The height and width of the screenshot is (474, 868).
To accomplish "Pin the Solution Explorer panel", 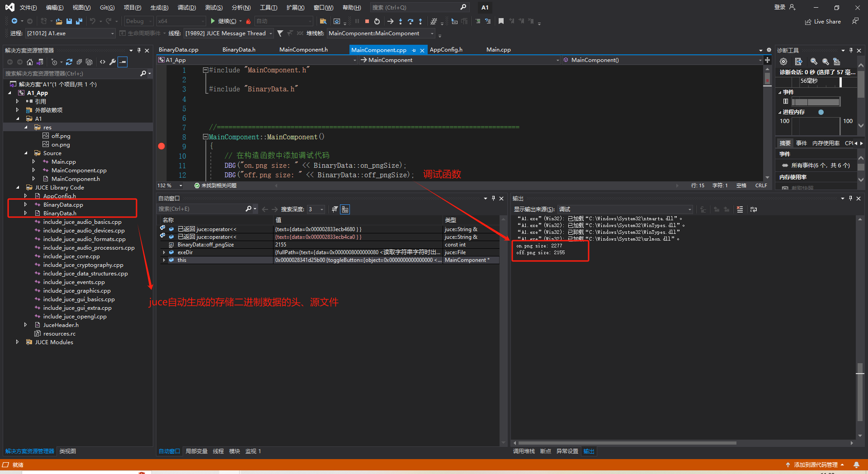I will [x=139, y=50].
